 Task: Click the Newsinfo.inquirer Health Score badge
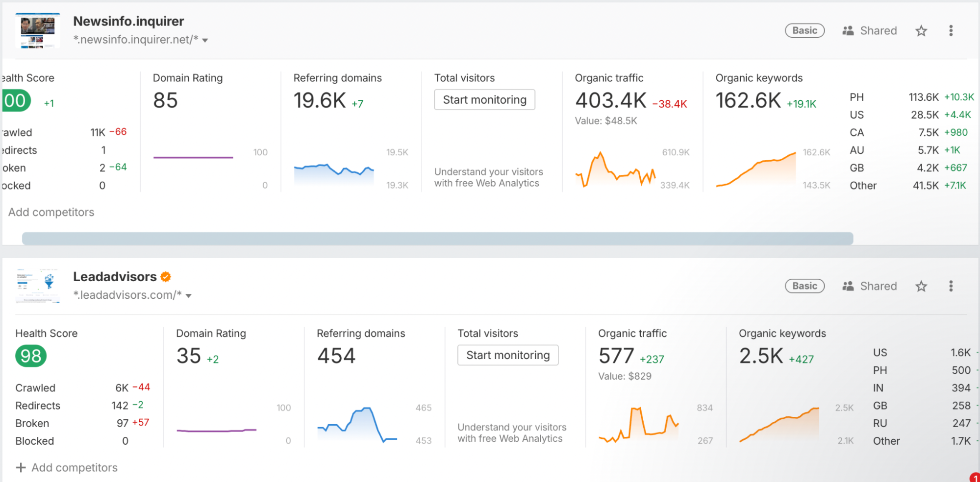(16, 100)
